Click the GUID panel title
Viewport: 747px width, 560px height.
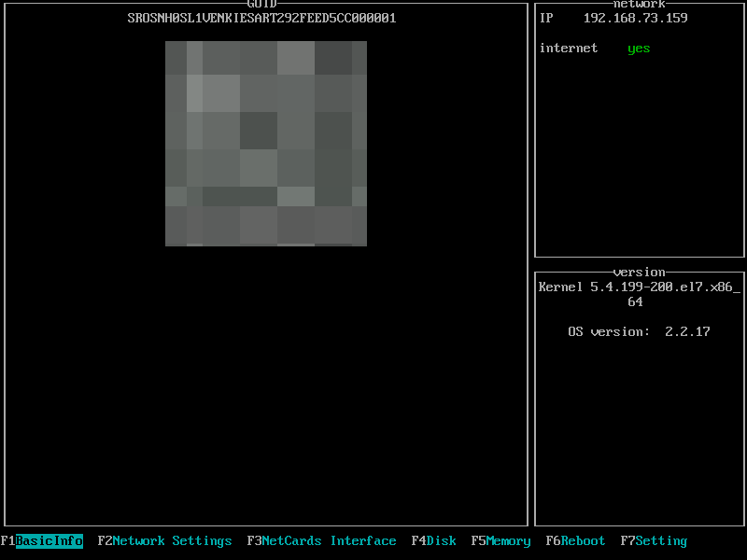click(261, 5)
